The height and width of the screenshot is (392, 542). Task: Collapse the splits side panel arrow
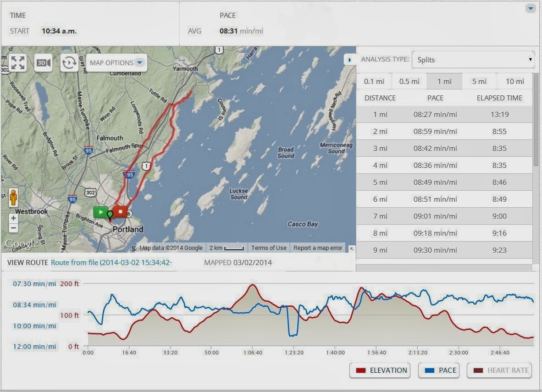tap(349, 60)
